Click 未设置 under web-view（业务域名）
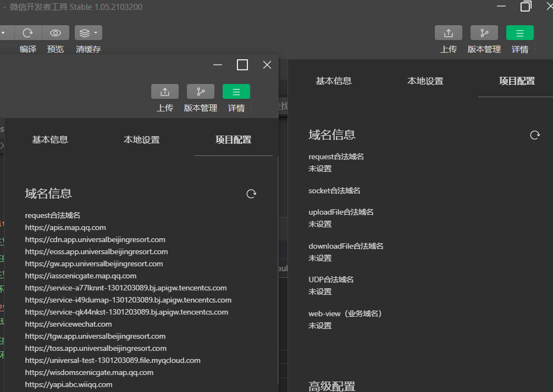553x392 pixels. coord(320,326)
